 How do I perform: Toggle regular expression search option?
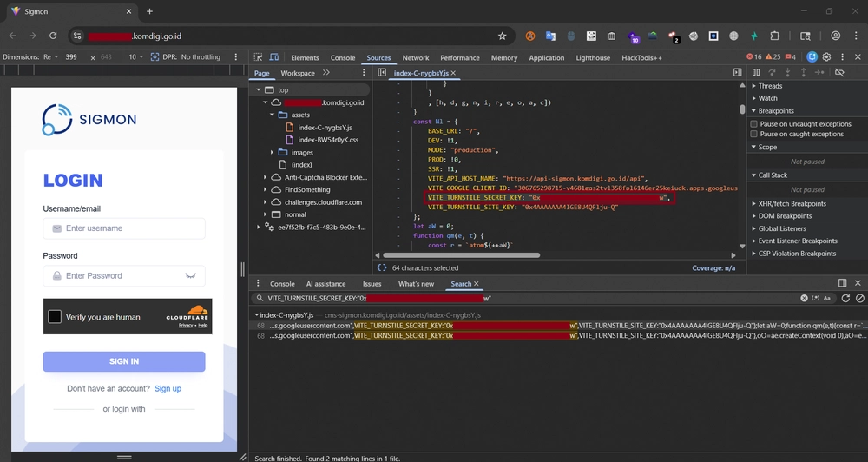click(815, 298)
